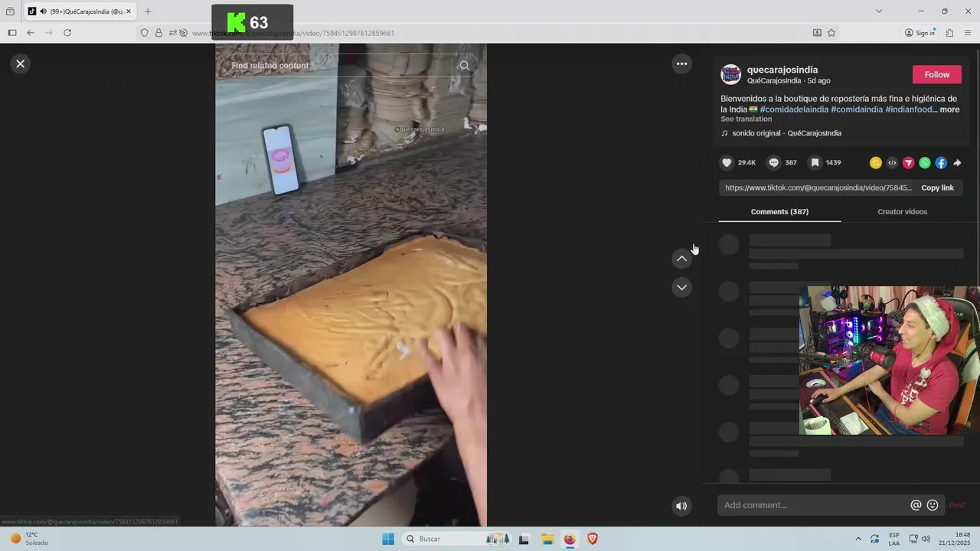Share to WhatsApp
Screen dimensions: 980x551
(x=925, y=163)
